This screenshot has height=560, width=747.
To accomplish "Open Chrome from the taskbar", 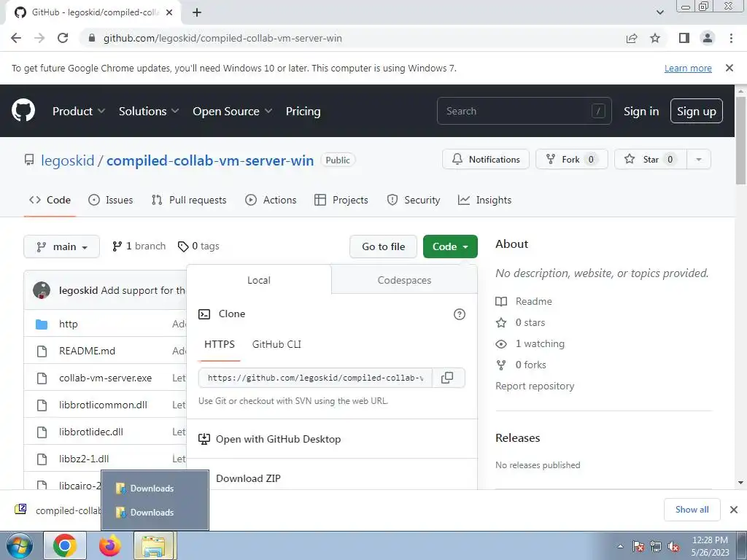I will 65,545.
